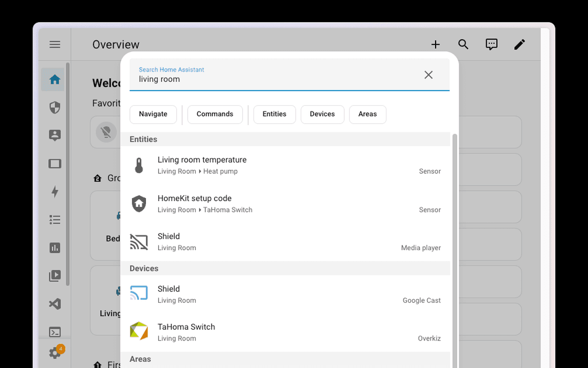Image resolution: width=588 pixels, height=368 pixels.
Task: Click the Overview page title
Action: (116, 45)
